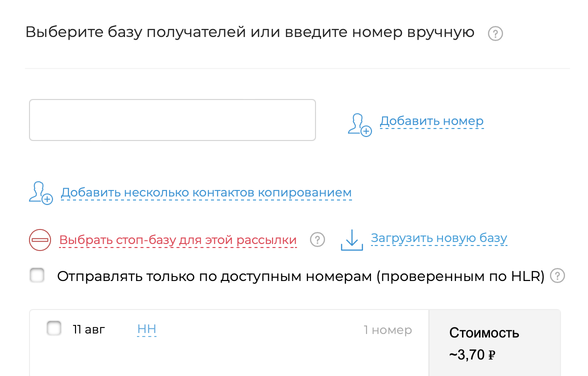The image size is (588, 376).
Task: Click the add-several-contacts person icon
Action: click(x=40, y=193)
